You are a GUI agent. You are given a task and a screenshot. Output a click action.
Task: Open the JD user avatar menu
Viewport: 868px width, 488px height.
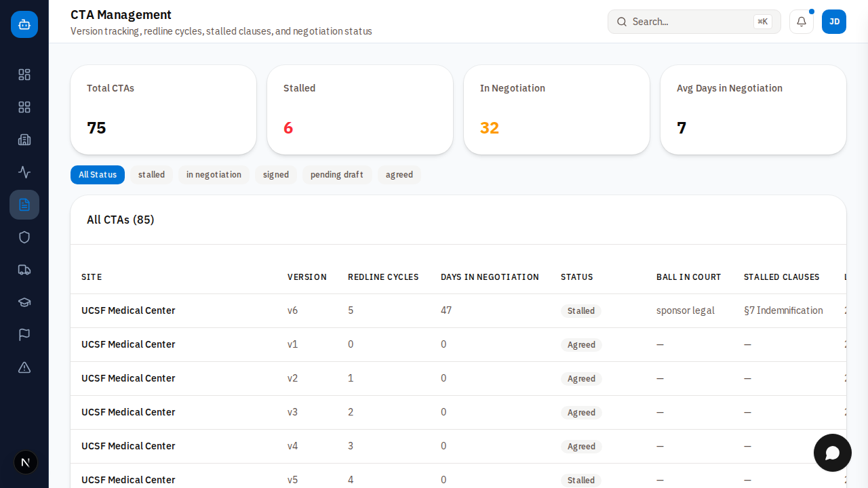pyautogui.click(x=834, y=22)
